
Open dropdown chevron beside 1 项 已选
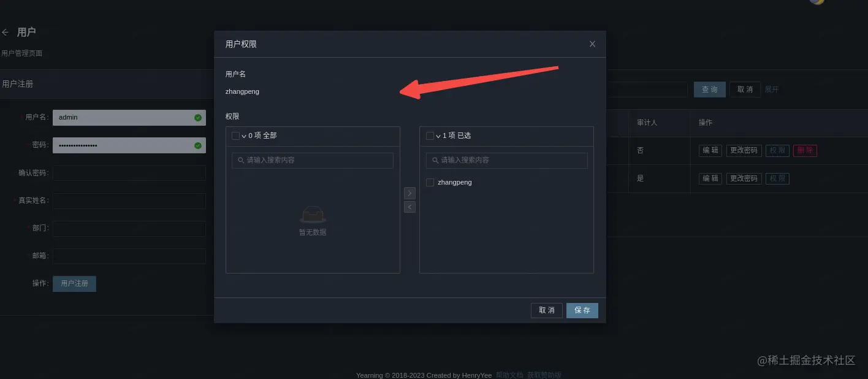click(438, 136)
